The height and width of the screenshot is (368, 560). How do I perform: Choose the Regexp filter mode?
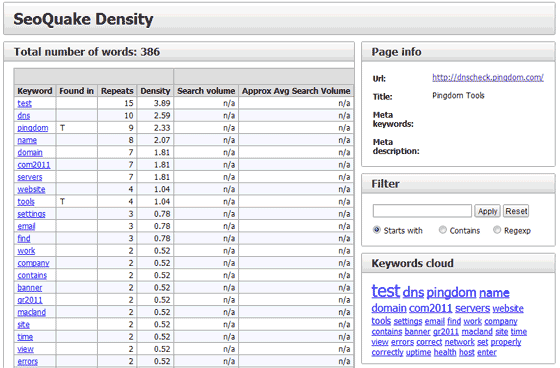coord(497,230)
